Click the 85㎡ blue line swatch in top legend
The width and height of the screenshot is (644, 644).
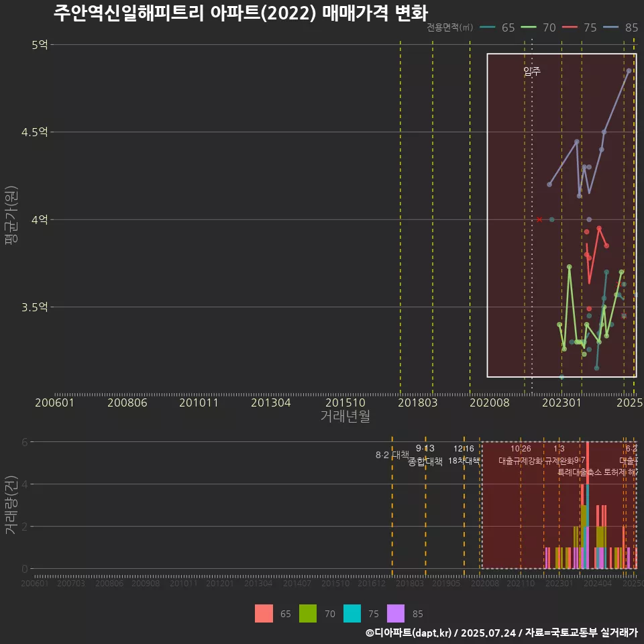[610, 28]
